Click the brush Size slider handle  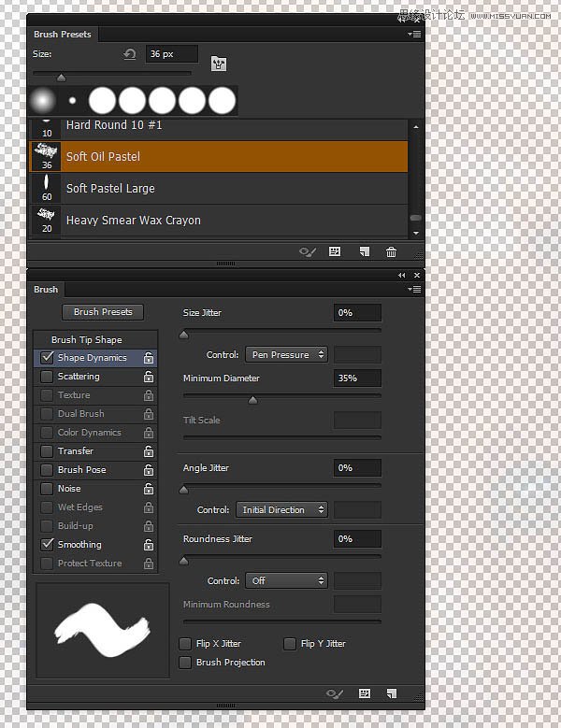click(62, 78)
